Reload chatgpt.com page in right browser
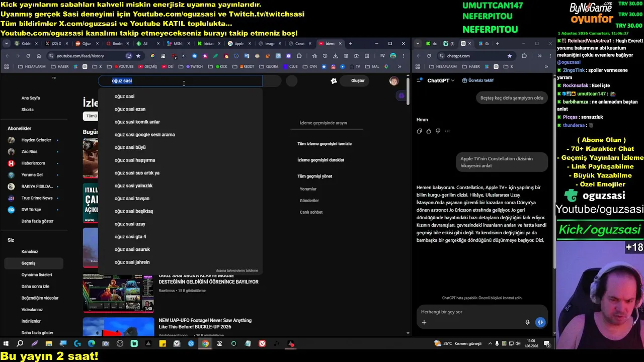644x362 pixels. coord(429,56)
